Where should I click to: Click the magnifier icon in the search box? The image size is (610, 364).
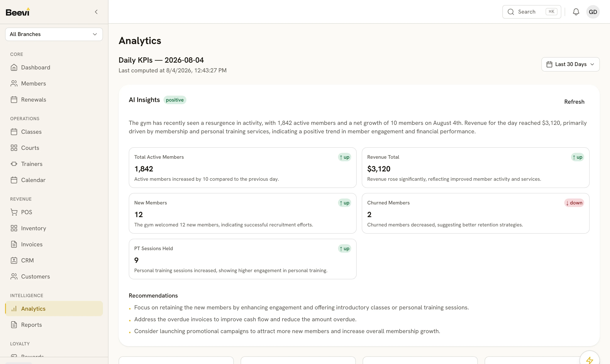[x=511, y=12]
